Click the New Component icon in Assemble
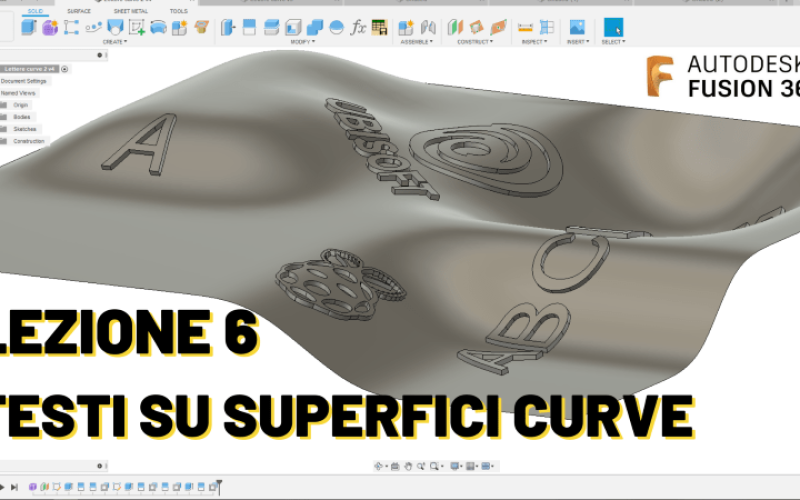The image size is (800, 500). tap(406, 27)
